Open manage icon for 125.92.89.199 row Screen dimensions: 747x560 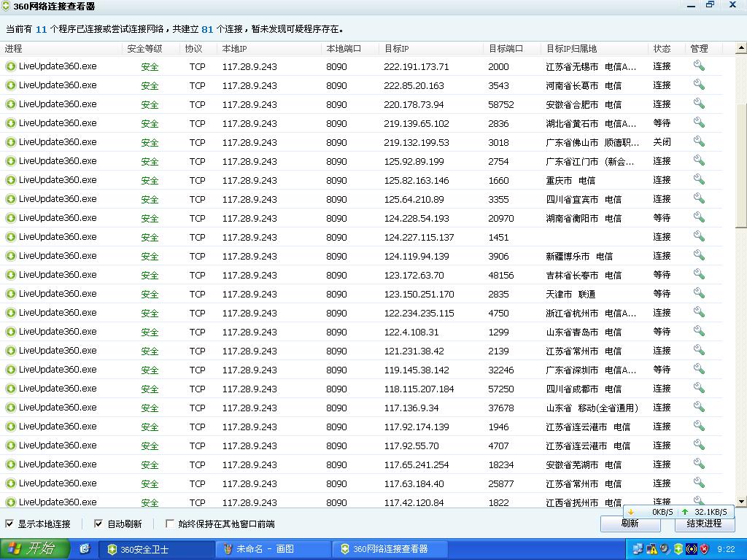tap(699, 160)
